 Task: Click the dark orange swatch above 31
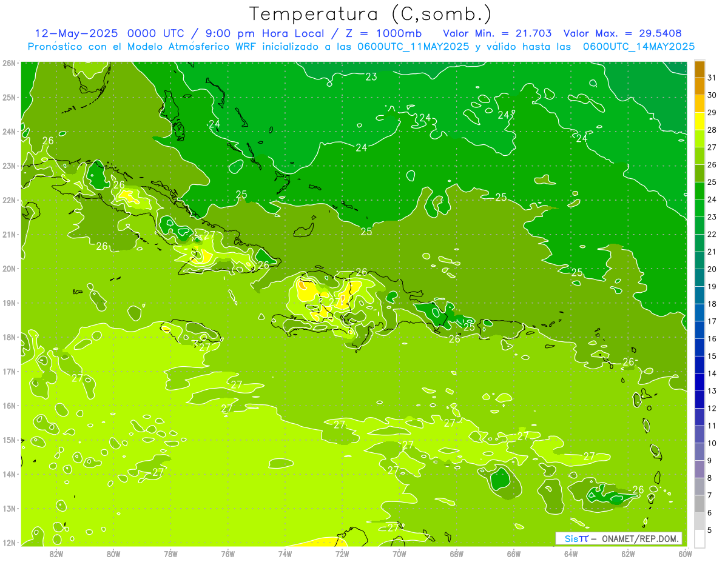pos(699,69)
